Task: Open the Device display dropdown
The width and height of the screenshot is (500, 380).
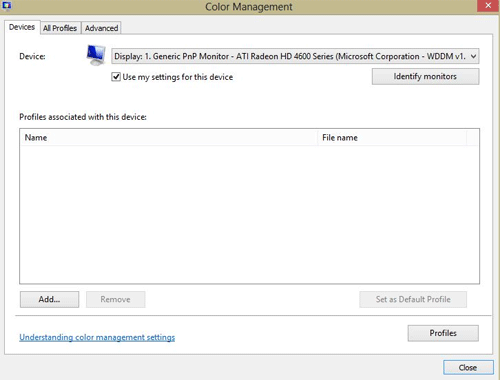Action: 295,56
